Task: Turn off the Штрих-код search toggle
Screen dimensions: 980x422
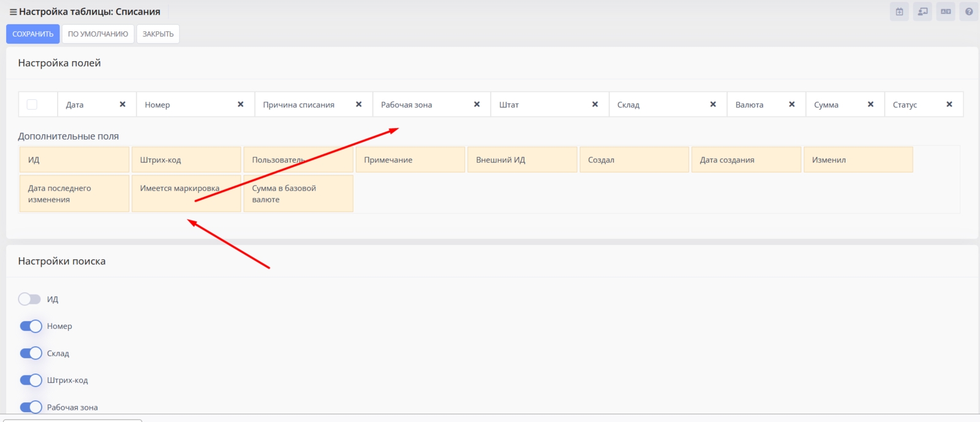Action: 31,380
